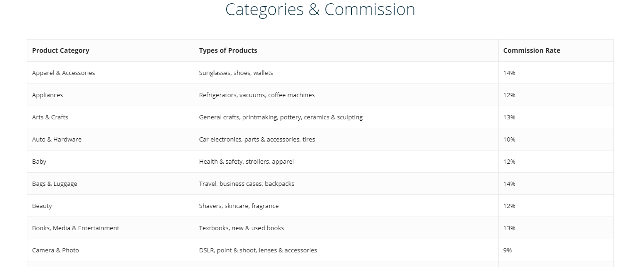Click the Beauty category cell
644x267 pixels.
[x=110, y=206]
